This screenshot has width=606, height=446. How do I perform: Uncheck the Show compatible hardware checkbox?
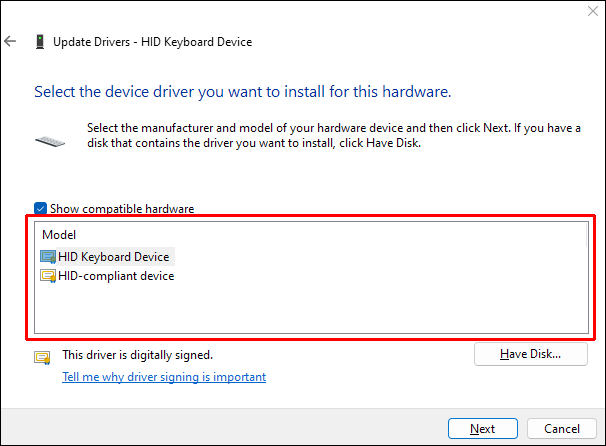(x=41, y=209)
